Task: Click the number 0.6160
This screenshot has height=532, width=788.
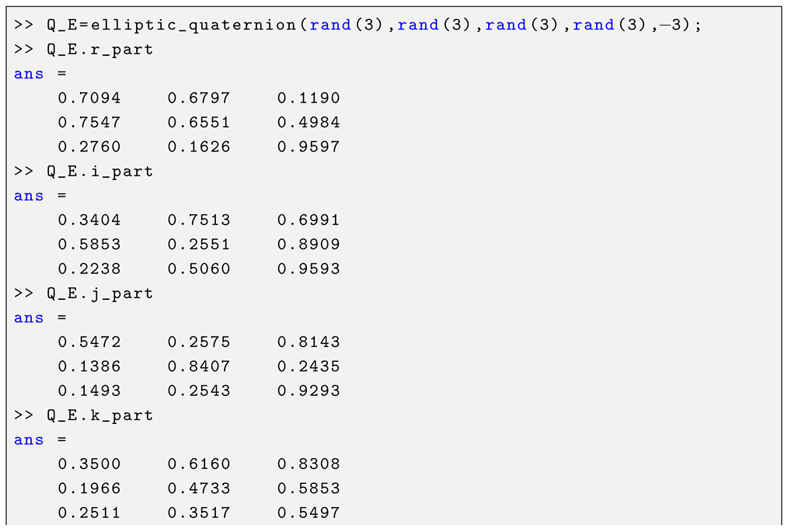Action: pos(199,464)
